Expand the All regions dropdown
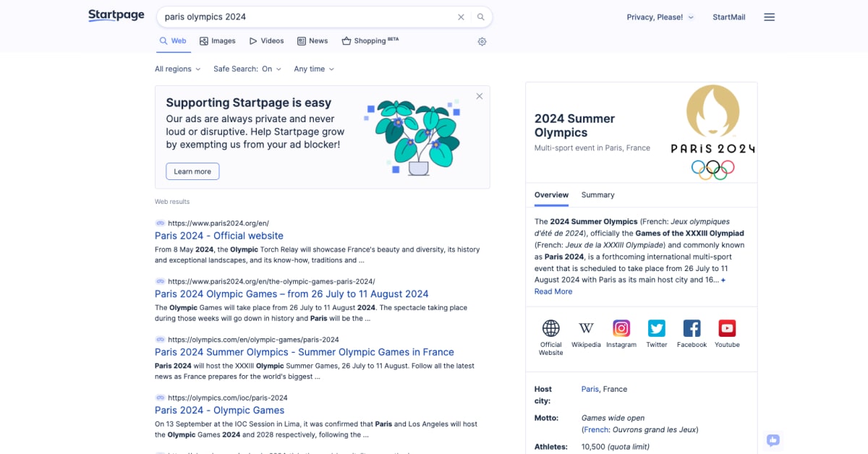This screenshot has height=454, width=868. tap(176, 69)
